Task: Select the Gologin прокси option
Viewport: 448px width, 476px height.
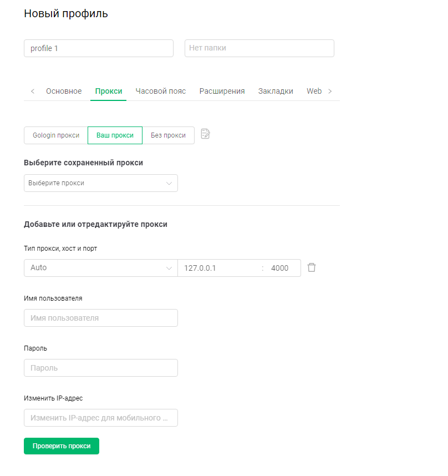Action: pyautogui.click(x=56, y=135)
